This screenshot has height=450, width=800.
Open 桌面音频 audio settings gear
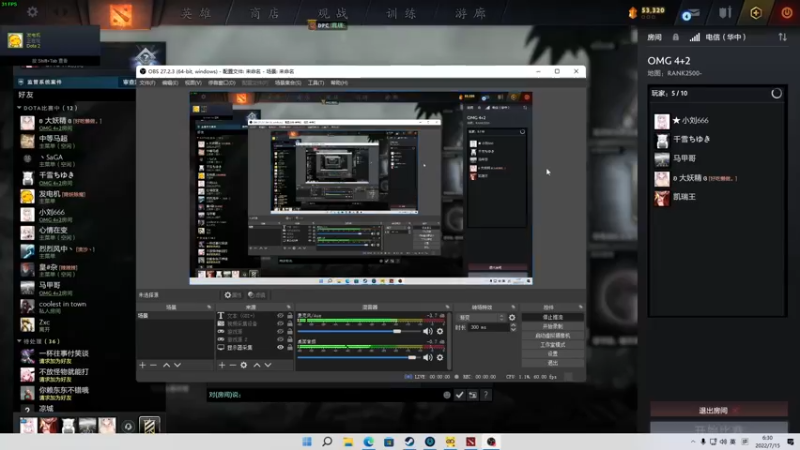tap(440, 357)
